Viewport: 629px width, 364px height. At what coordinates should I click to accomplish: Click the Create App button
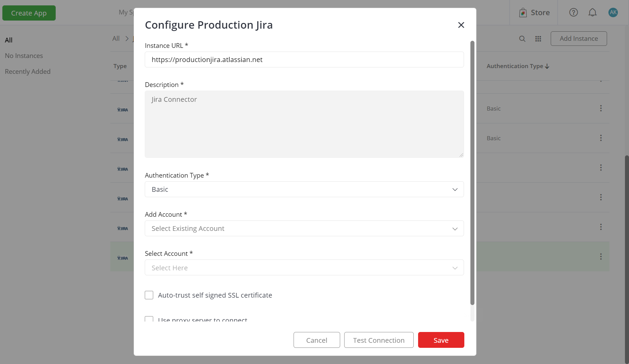[29, 13]
